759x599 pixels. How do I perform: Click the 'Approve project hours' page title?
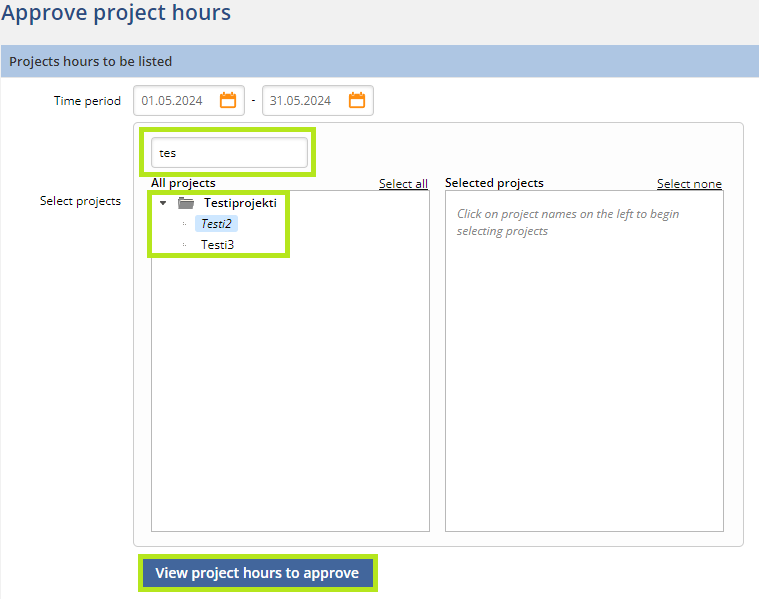pos(116,14)
